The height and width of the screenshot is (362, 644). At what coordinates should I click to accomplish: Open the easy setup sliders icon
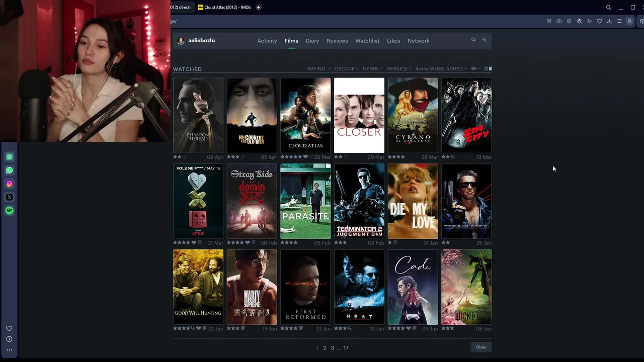click(619, 21)
